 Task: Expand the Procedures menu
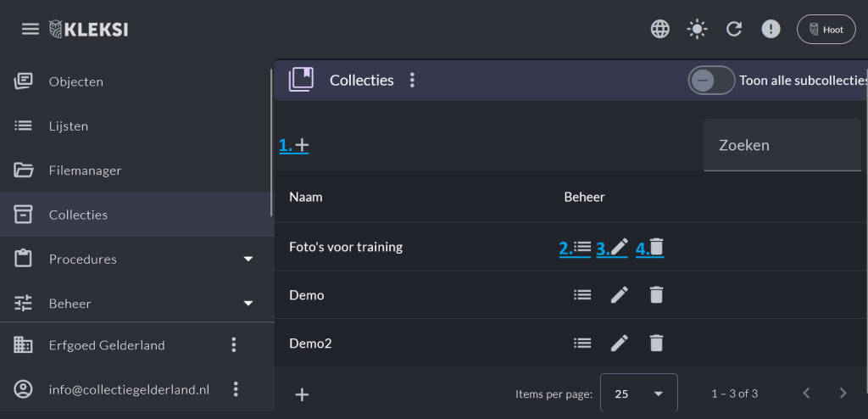tap(248, 259)
